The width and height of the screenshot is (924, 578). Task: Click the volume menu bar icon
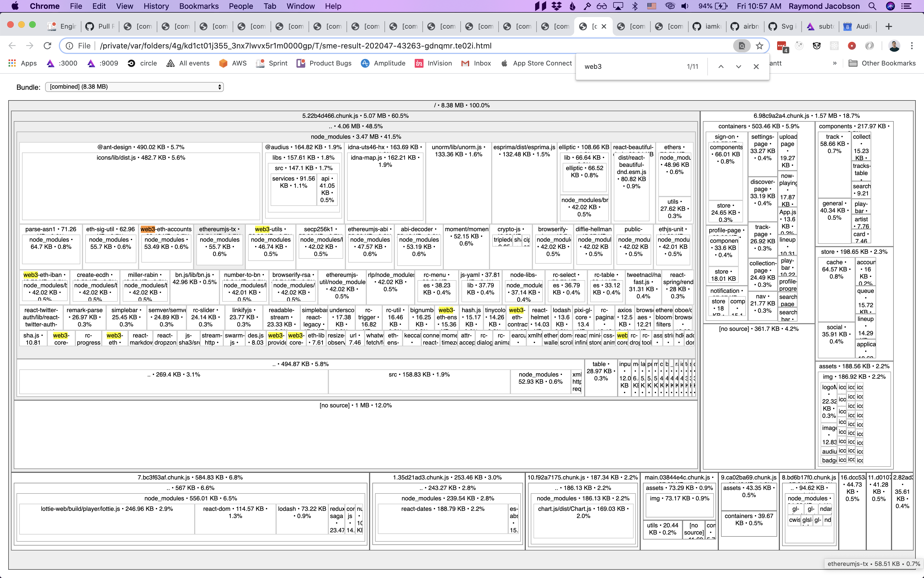[x=685, y=6]
